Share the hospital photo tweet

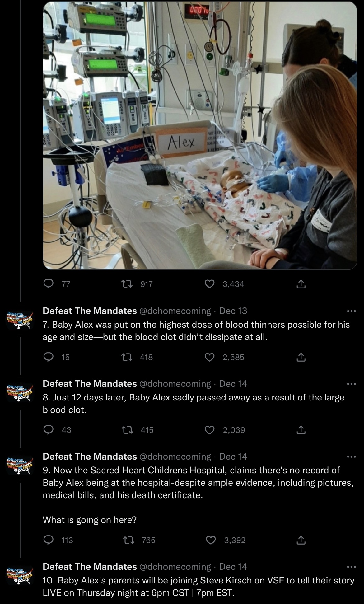coord(301,284)
